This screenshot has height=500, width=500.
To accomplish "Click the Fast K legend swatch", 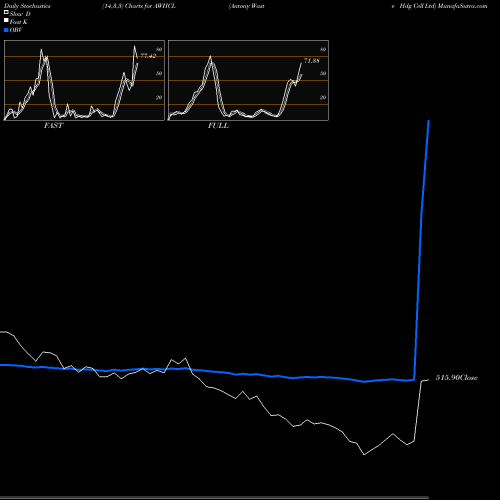I will coord(6,21).
